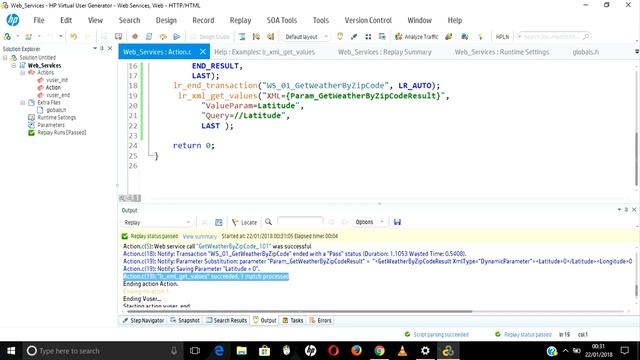Switch to the globals.h editor tab

point(586,52)
